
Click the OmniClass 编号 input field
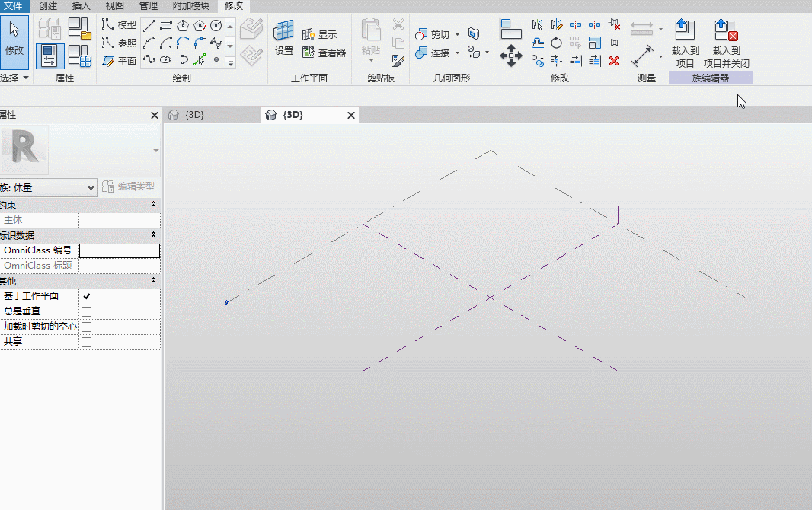(x=119, y=251)
